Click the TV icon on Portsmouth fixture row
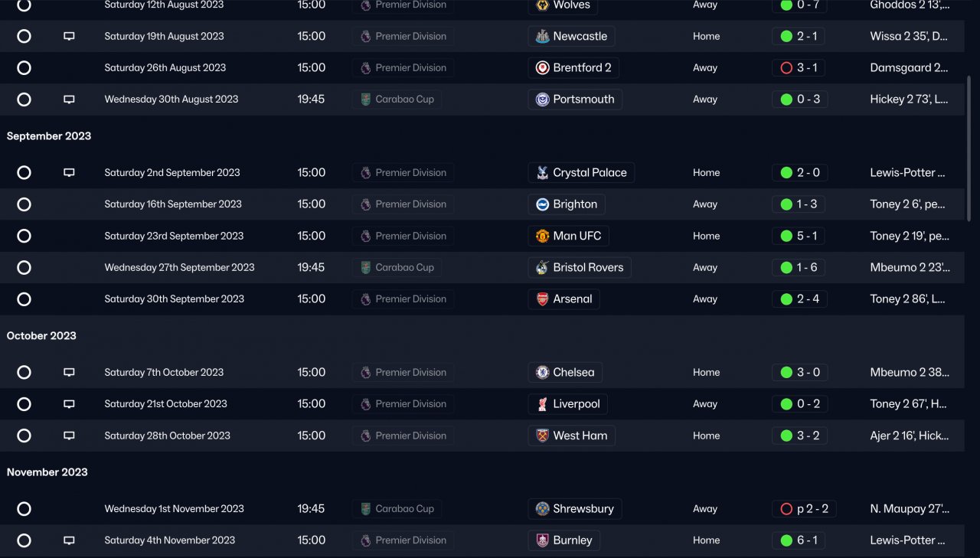The height and width of the screenshot is (558, 980). 69,100
